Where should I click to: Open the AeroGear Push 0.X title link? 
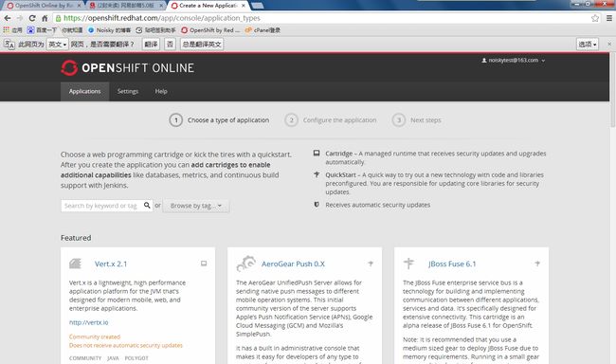click(293, 264)
